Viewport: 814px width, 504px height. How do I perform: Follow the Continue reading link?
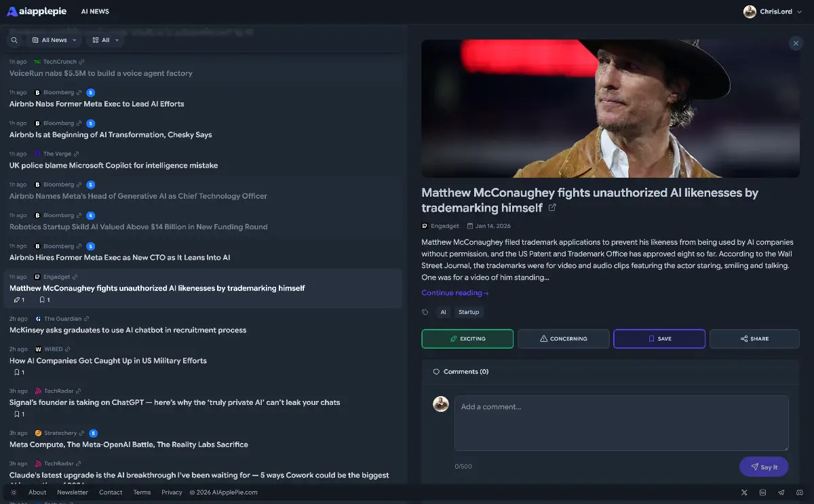pyautogui.click(x=455, y=293)
